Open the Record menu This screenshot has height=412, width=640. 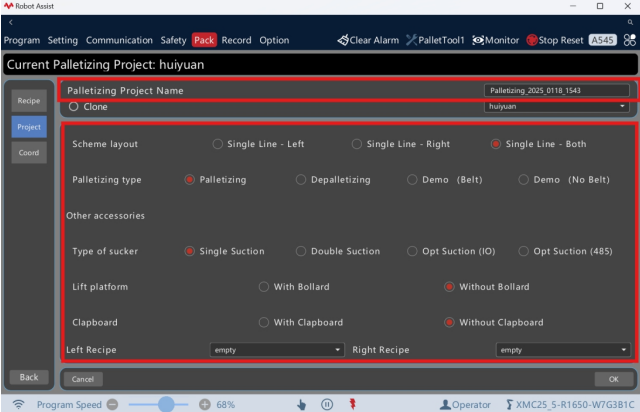pyautogui.click(x=236, y=40)
